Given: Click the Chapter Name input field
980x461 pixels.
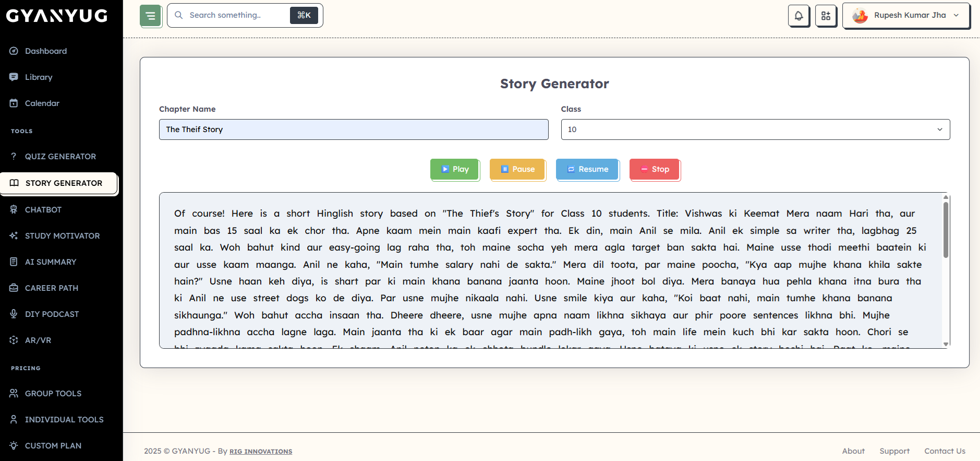Looking at the screenshot, I should [354, 129].
